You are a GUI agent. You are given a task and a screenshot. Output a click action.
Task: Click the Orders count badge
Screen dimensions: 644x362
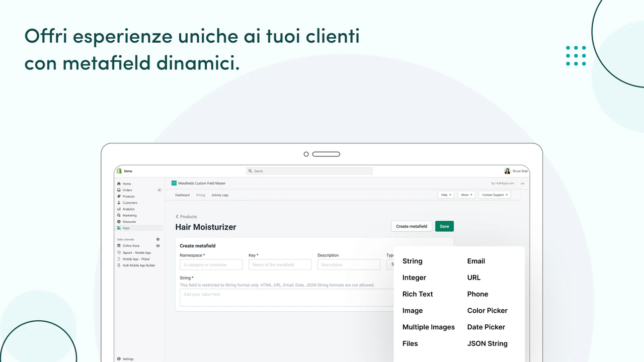[x=159, y=190]
